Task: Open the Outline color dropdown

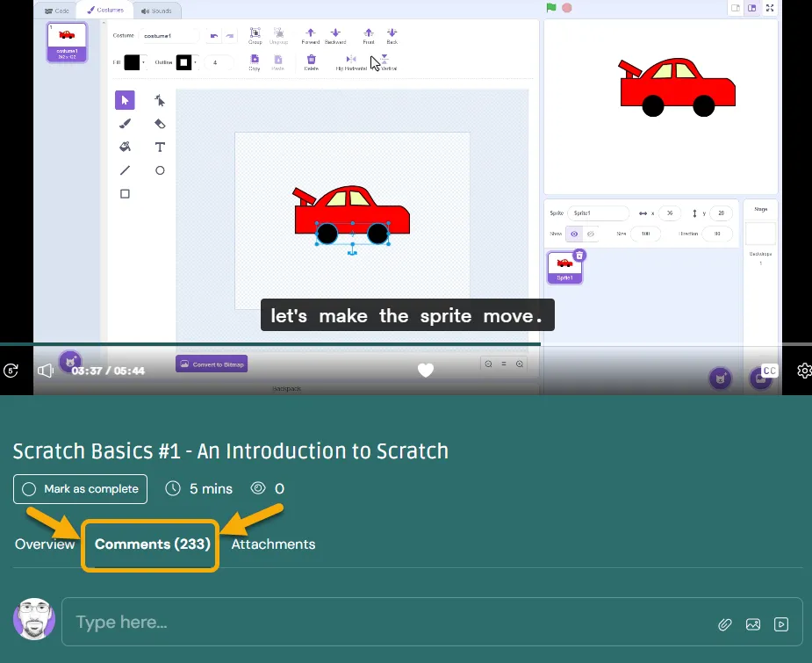Action: pos(186,62)
